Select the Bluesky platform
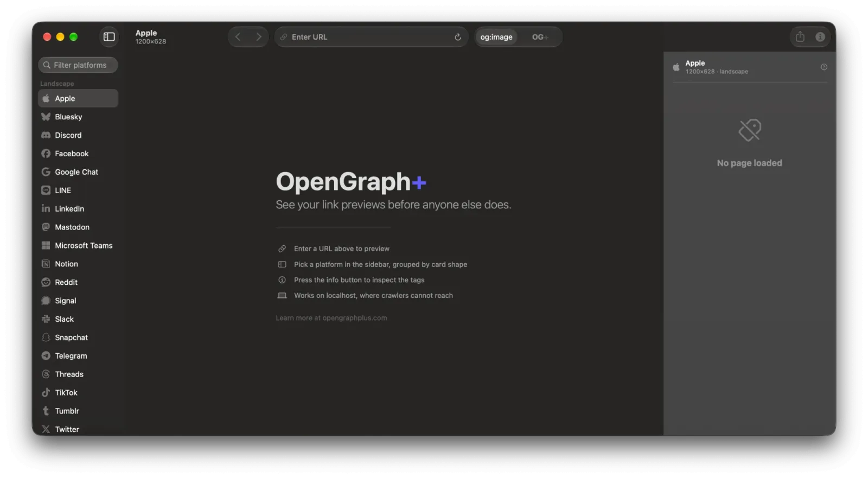 (78, 117)
